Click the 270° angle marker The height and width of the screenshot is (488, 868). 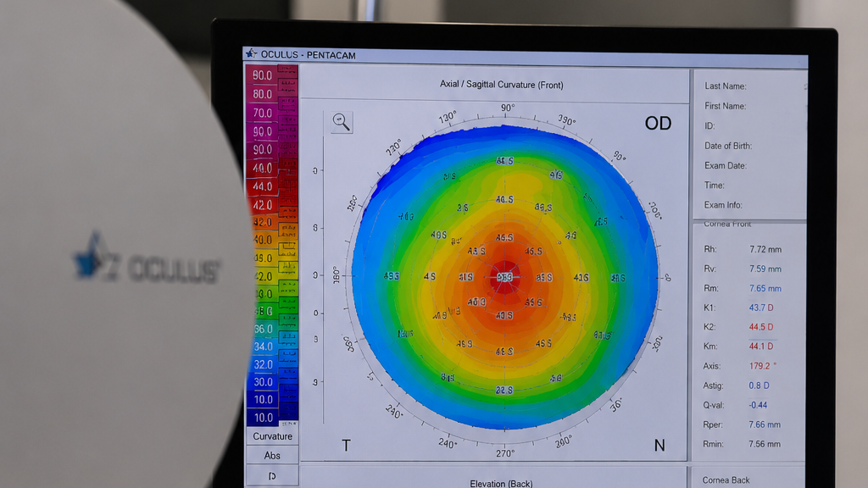click(x=505, y=454)
